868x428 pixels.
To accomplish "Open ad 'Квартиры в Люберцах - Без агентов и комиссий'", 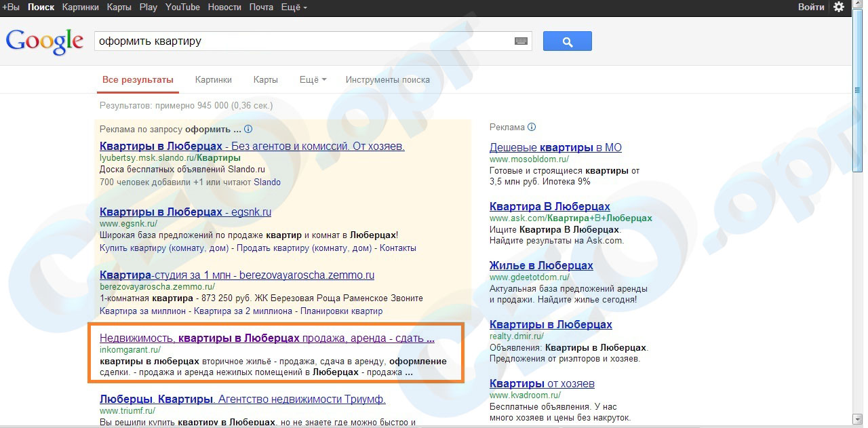I will [252, 147].
